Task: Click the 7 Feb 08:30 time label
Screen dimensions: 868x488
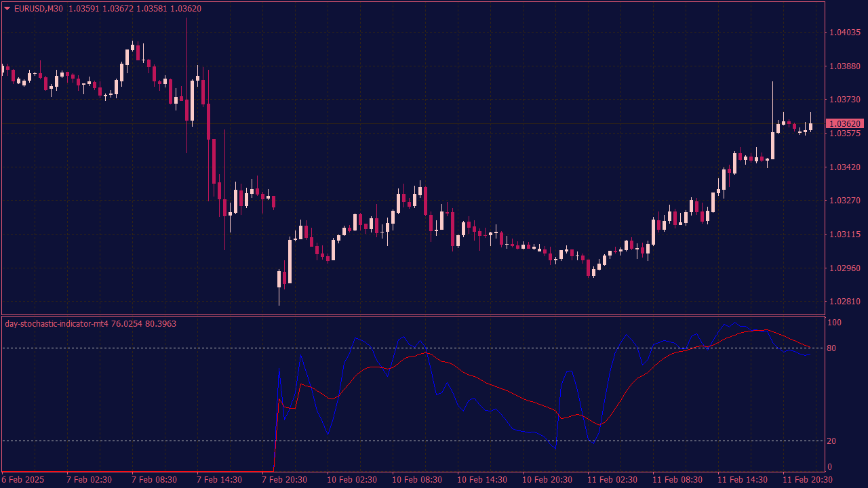Action: pyautogui.click(x=155, y=480)
